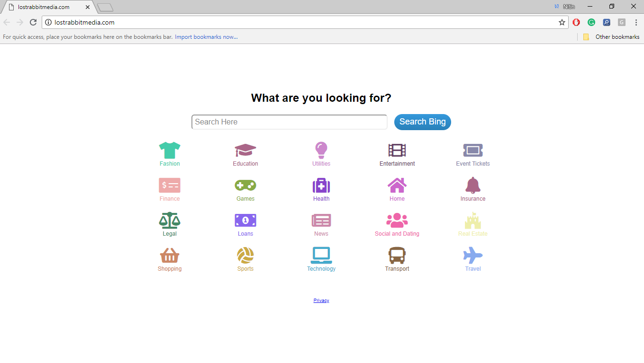
Task: Select the Real Estate castle icon
Action: [473, 219]
